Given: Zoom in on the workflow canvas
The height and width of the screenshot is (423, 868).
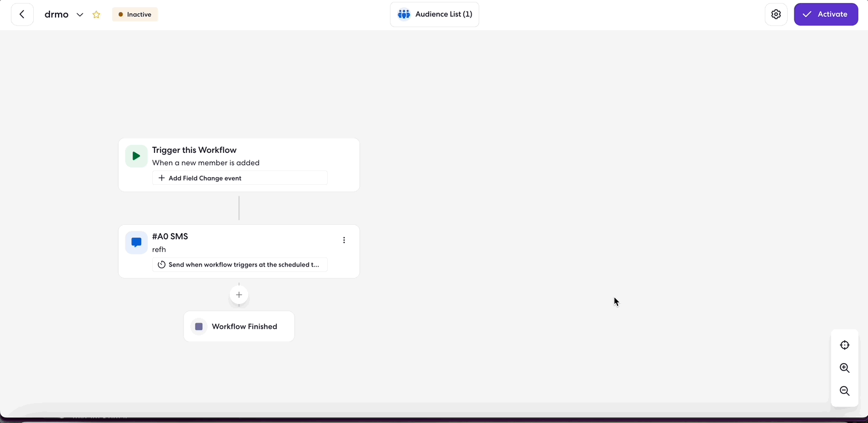Looking at the screenshot, I should [844, 367].
